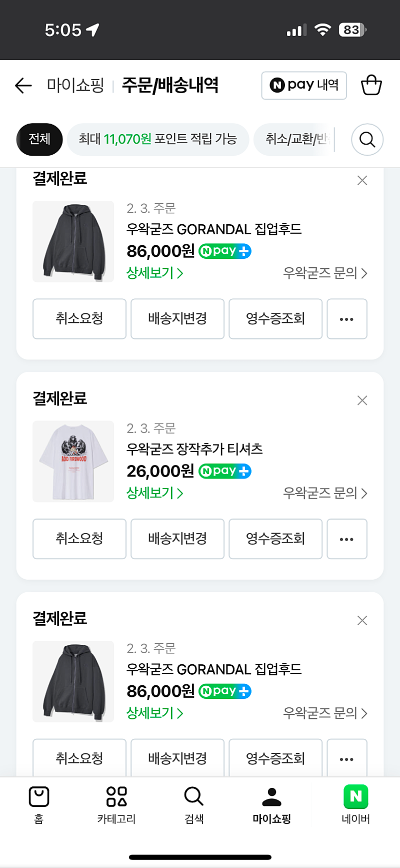Open 영수증조회 for the 장작추가 티셔츠 order
400x868 pixels.
(x=275, y=539)
